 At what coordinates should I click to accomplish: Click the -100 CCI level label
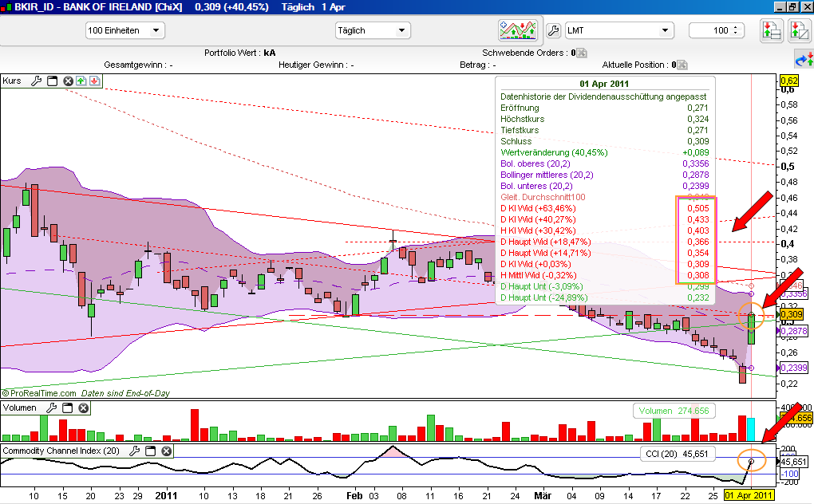click(x=790, y=474)
